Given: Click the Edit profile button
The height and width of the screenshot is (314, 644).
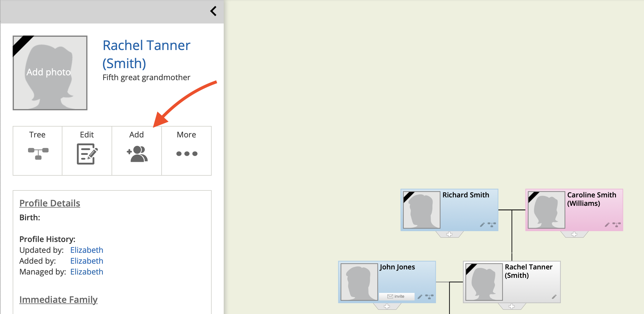Looking at the screenshot, I should click(x=87, y=151).
